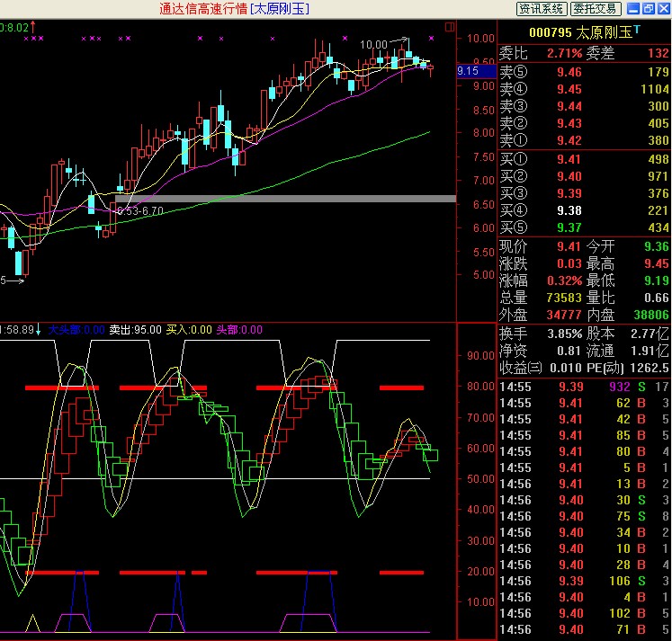Minimize the 通达信 window
This screenshot has width=672, height=641.
click(633, 9)
